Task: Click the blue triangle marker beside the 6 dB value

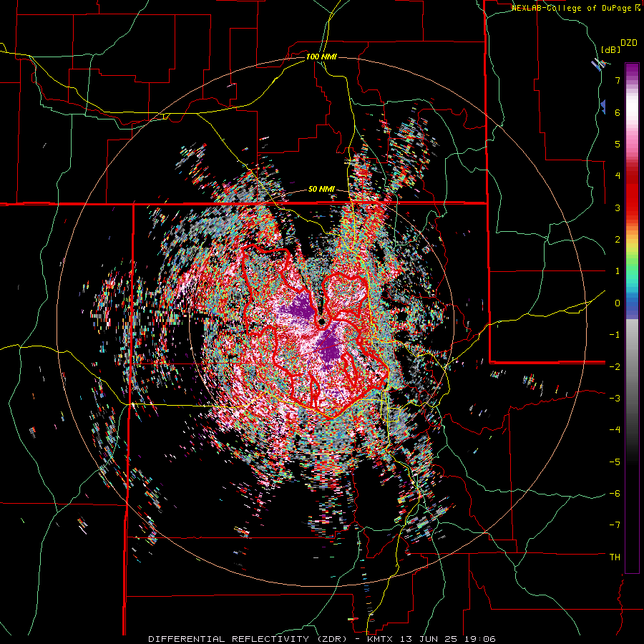Action: 603,107
